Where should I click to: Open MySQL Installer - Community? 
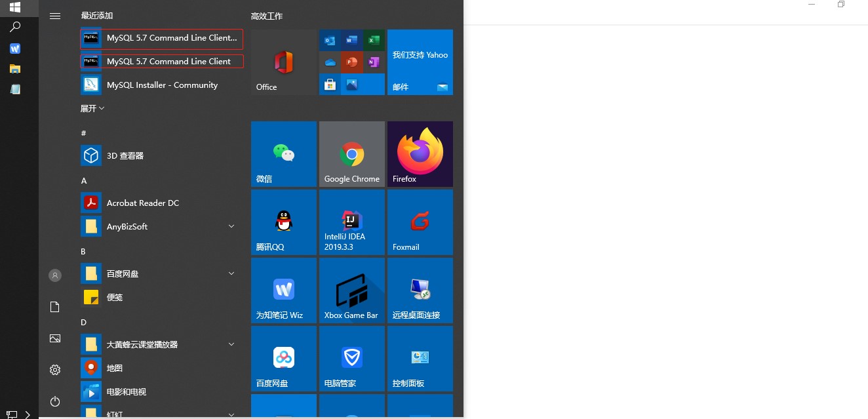pyautogui.click(x=161, y=85)
